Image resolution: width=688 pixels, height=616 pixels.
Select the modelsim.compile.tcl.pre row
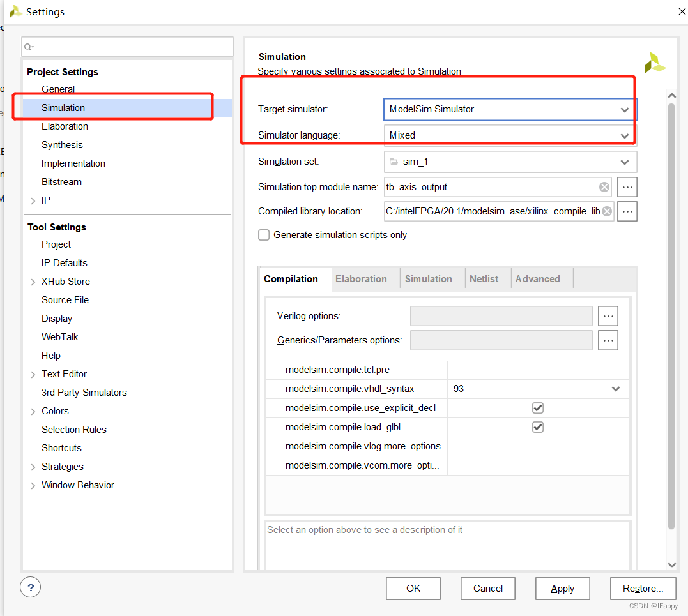(447, 370)
